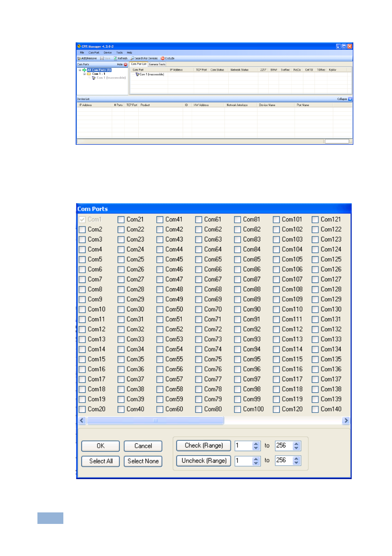The height and width of the screenshot is (556, 392).
Task: Click the Check (Range) button
Action: tap(204, 445)
